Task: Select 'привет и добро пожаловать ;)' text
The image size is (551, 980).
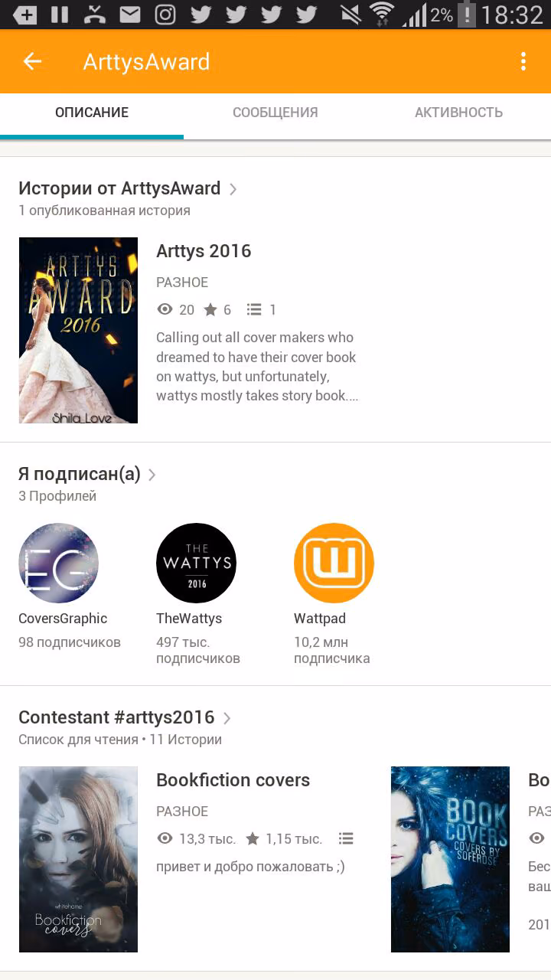Action: pos(250,867)
